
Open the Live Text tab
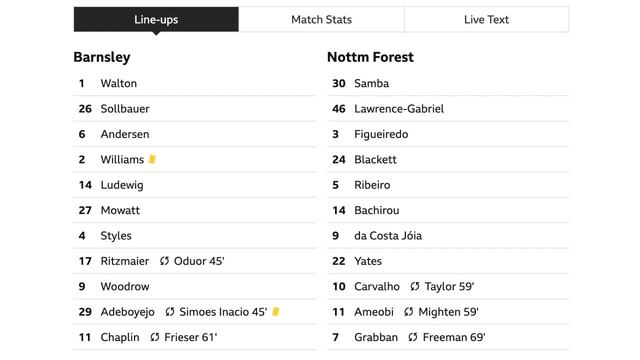pos(486,19)
